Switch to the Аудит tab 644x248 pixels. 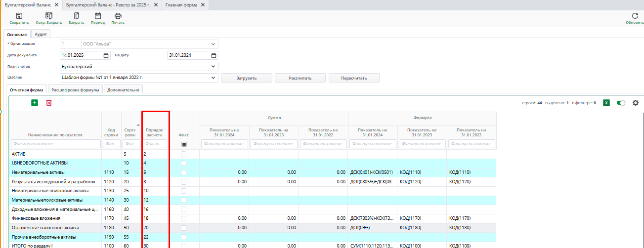pos(41,34)
